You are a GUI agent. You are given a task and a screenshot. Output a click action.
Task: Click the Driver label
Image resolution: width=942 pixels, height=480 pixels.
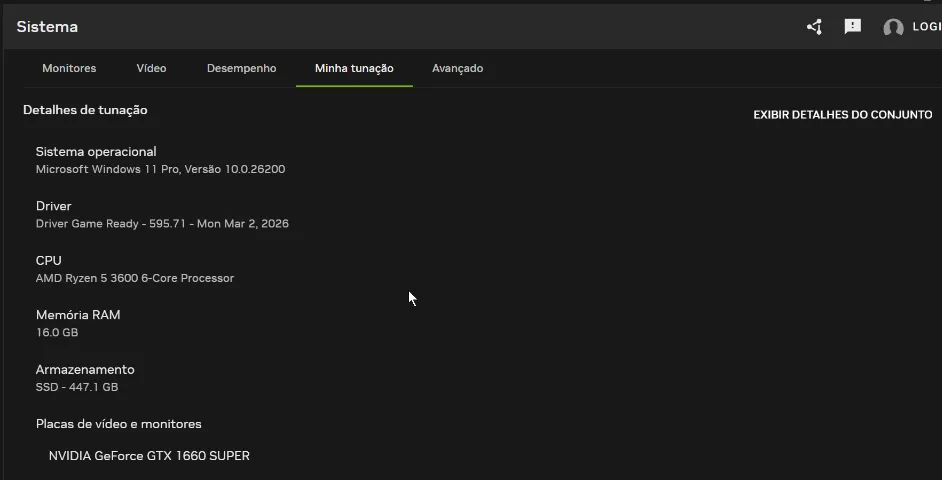[x=53, y=206]
